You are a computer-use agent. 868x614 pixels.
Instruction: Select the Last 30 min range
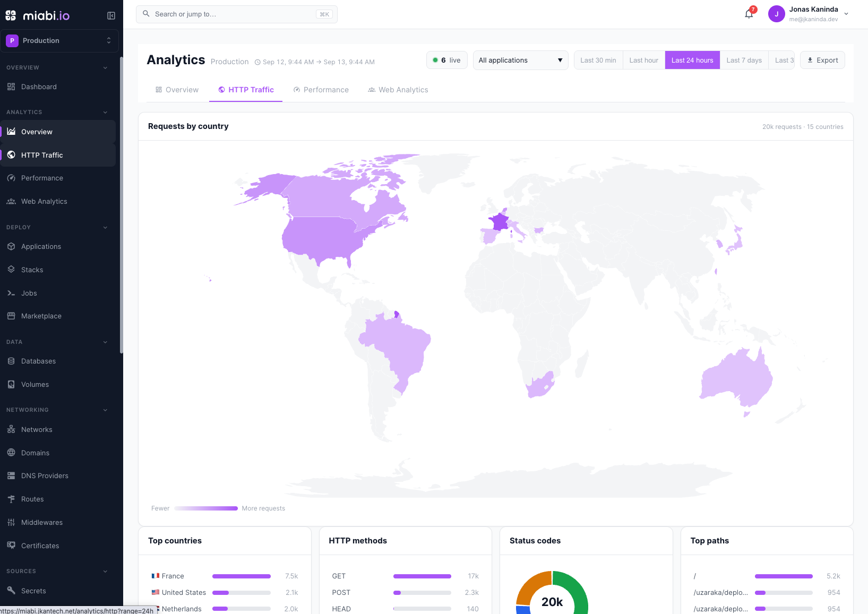pyautogui.click(x=598, y=60)
